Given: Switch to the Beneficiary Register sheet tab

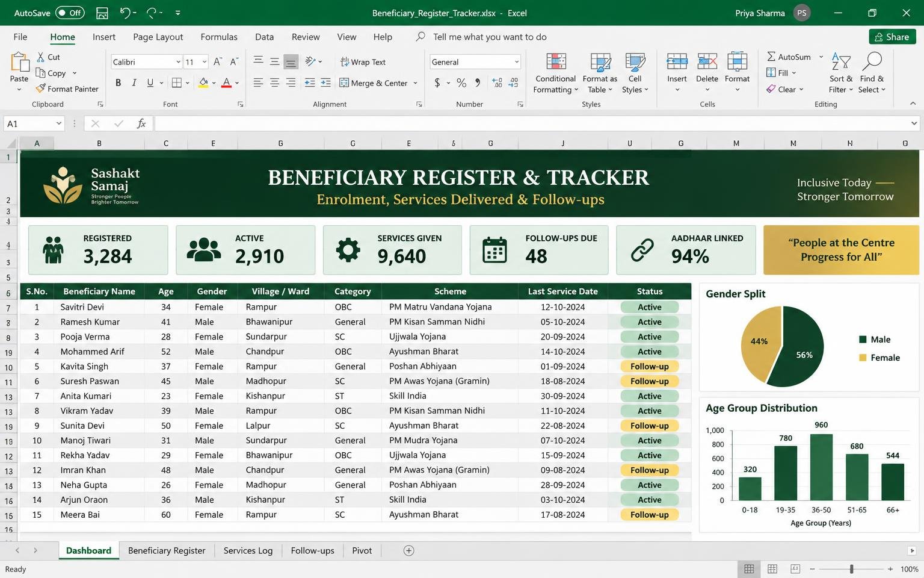Looking at the screenshot, I should tap(167, 550).
